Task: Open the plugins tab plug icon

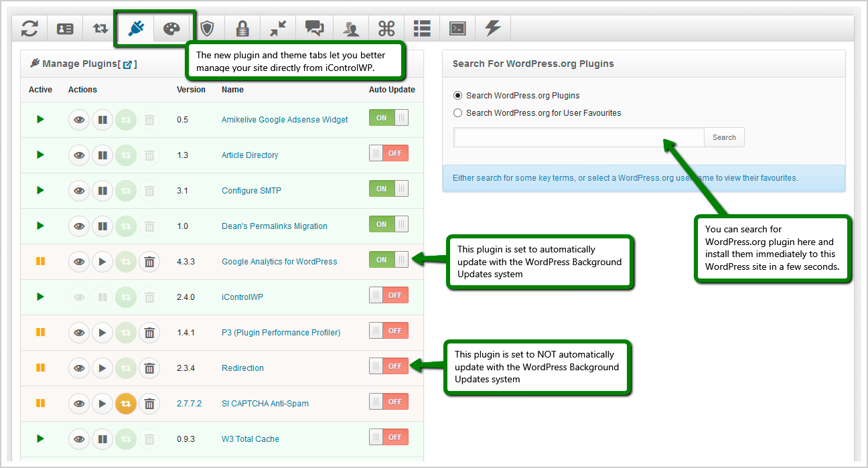Action: pyautogui.click(x=137, y=29)
